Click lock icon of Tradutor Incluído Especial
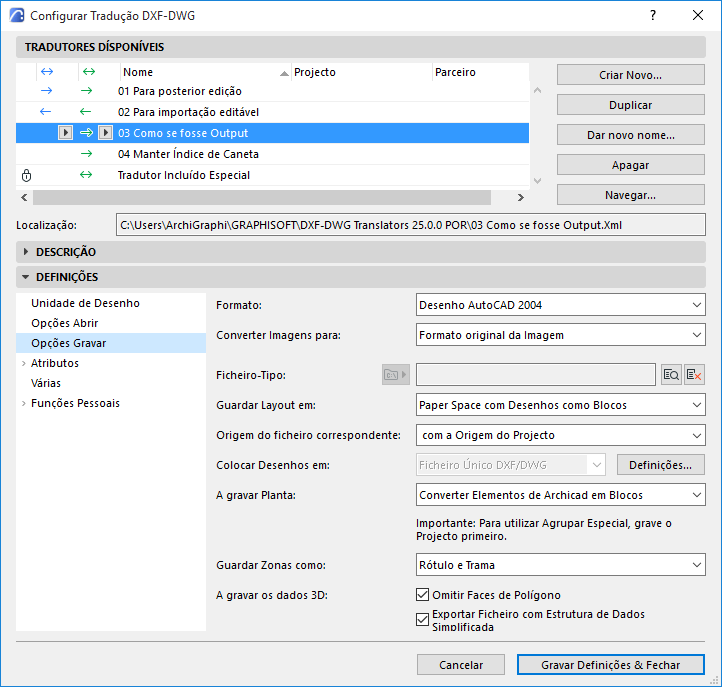Screen dimensions: 722x687 pyautogui.click(x=27, y=175)
